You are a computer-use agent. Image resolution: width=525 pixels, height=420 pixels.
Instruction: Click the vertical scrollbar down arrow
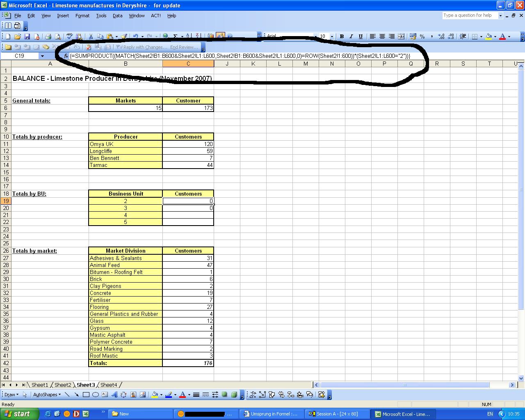(x=521, y=378)
